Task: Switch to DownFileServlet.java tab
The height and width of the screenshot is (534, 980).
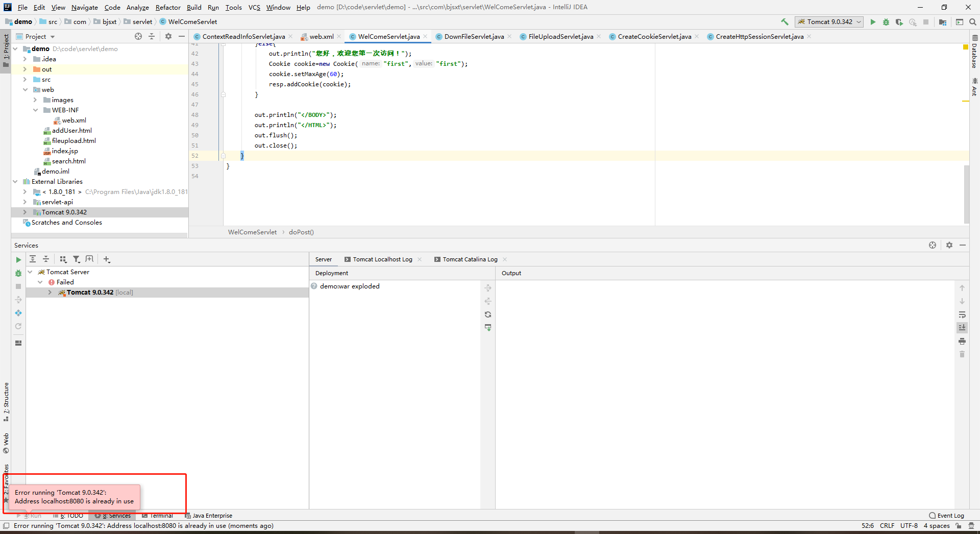Action: [x=474, y=37]
